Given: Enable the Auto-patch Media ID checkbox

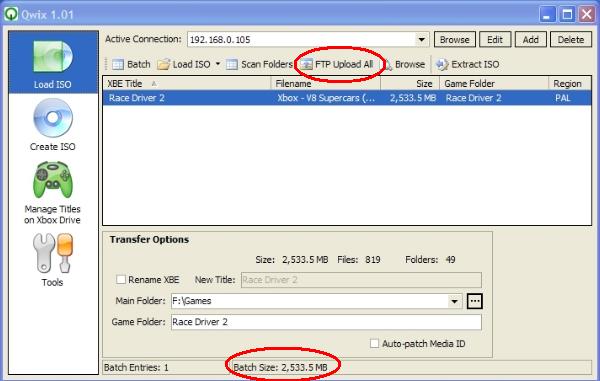Looking at the screenshot, I should point(374,343).
